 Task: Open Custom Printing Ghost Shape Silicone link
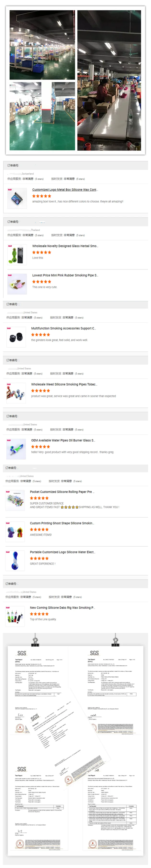pyautogui.click(x=62, y=523)
